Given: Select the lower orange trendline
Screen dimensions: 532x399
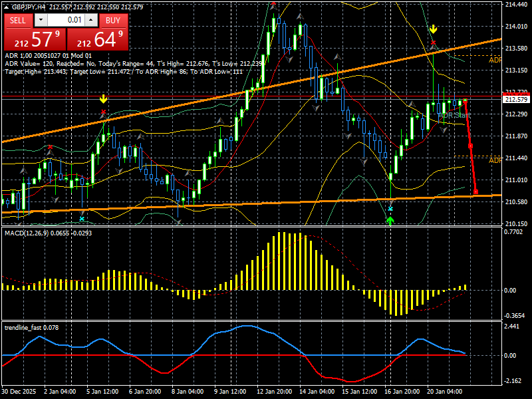Looking at the screenshot, I should tap(251, 203).
